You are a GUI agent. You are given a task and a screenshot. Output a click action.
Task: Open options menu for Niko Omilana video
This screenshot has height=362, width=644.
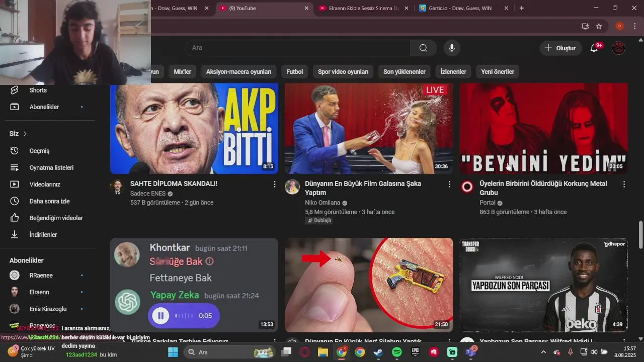(449, 185)
